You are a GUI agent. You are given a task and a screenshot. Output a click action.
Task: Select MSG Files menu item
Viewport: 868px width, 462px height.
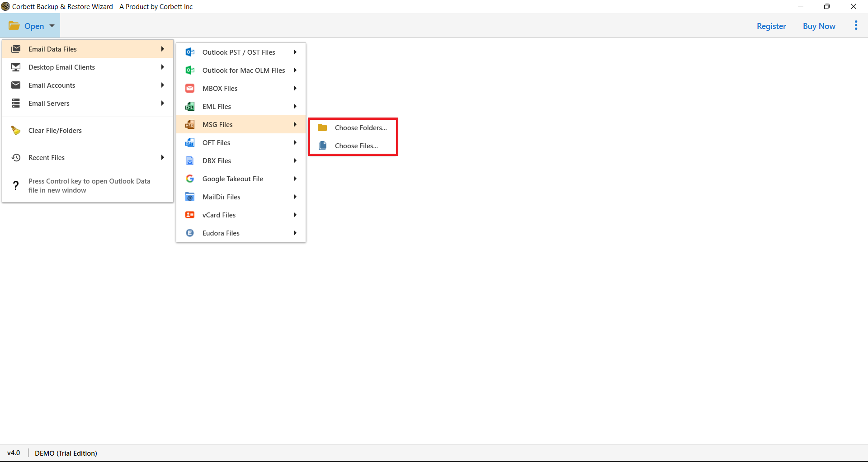(x=241, y=124)
